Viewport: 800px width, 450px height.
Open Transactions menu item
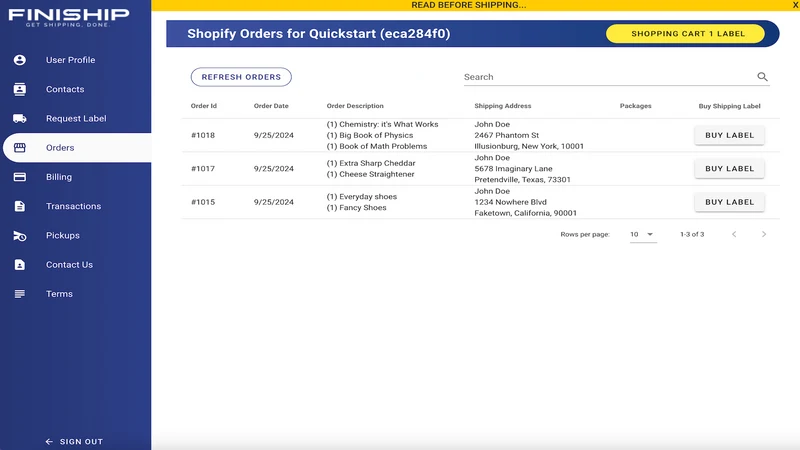coord(77,206)
